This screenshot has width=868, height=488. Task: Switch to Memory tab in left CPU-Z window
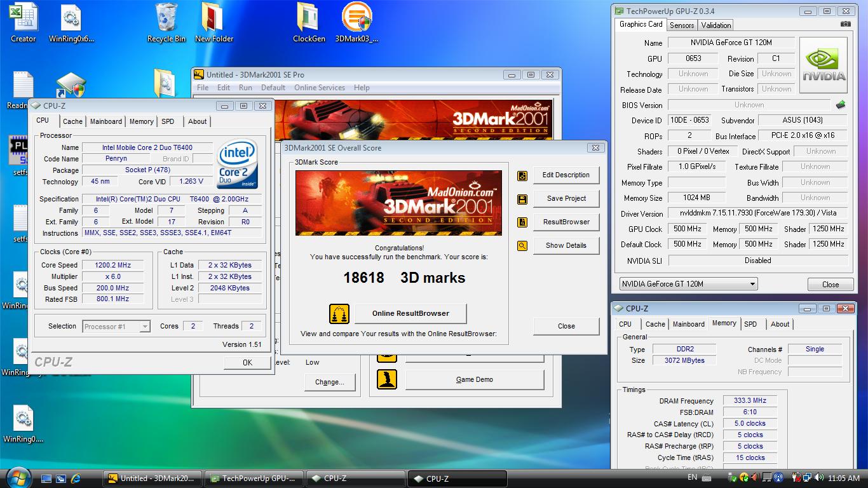pos(141,121)
